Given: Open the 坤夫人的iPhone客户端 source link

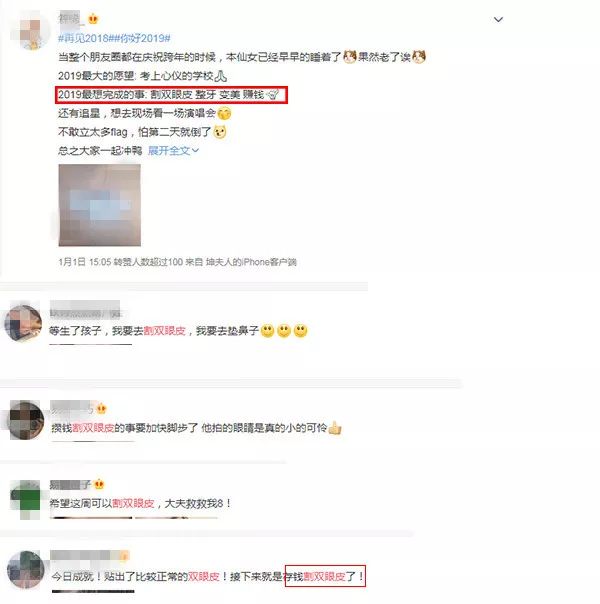Looking at the screenshot, I should (x=251, y=262).
